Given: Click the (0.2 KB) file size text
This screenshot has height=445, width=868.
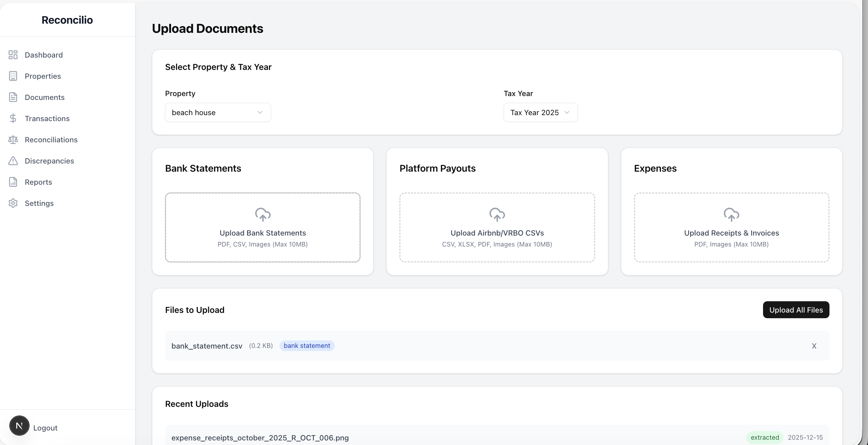Looking at the screenshot, I should point(261,346).
